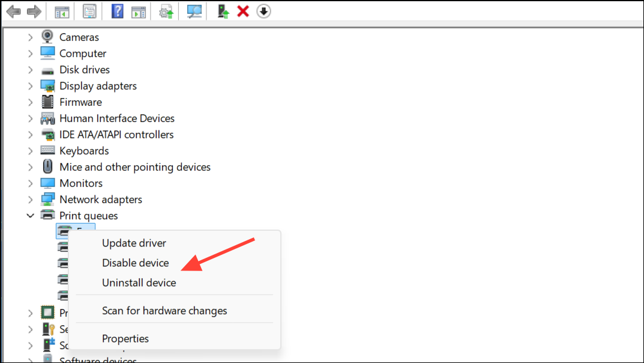The width and height of the screenshot is (644, 363).
Task: Open Properties from the context menu
Action: 125,338
